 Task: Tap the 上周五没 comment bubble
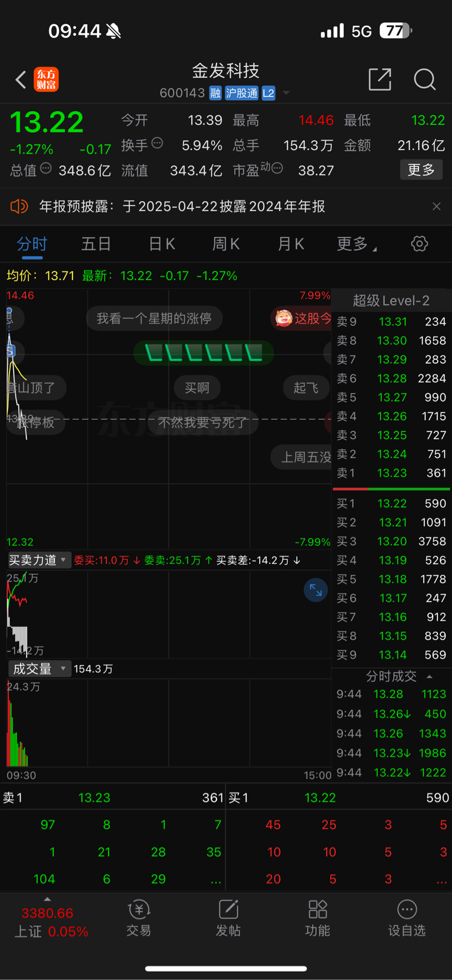302,457
